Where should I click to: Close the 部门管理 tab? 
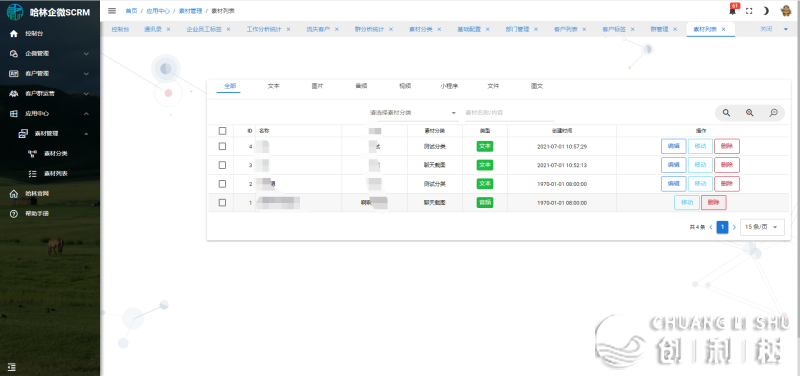pyautogui.click(x=536, y=30)
